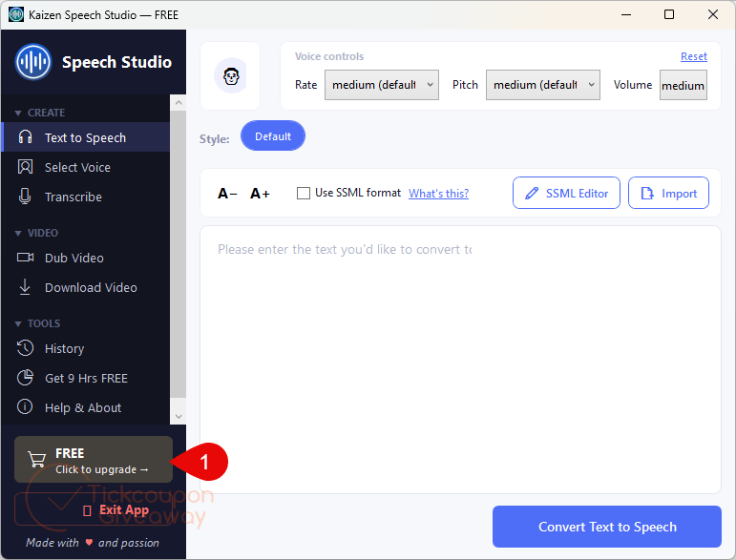Screen dimensions: 736x560
Task: Click the camera icon beside Dub Video
Action: (x=25, y=258)
